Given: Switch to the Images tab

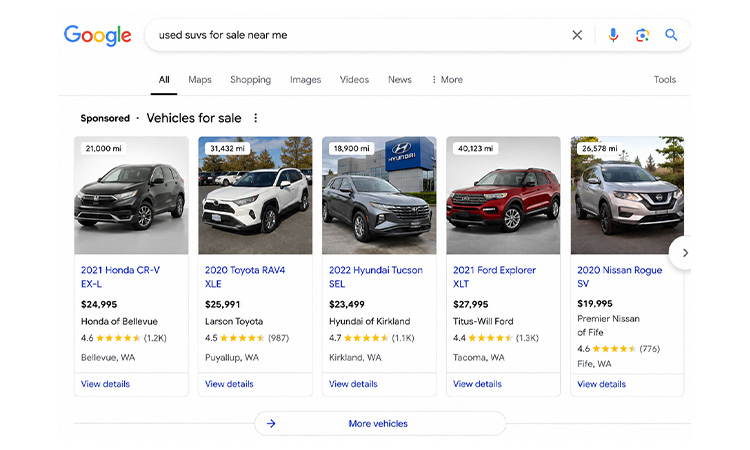Looking at the screenshot, I should [305, 79].
